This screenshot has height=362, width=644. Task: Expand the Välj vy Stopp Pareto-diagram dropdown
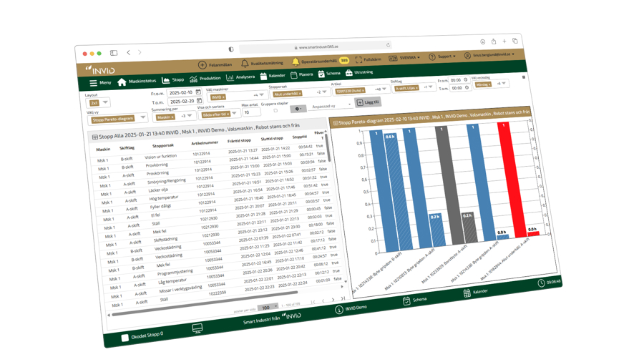click(x=142, y=117)
